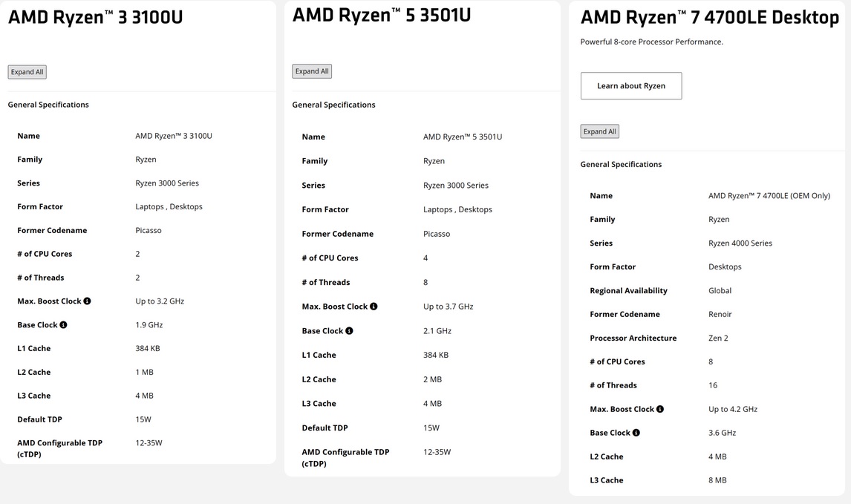
Task: Select 'Up to 4.2 GHz' boost value
Action: (x=733, y=409)
